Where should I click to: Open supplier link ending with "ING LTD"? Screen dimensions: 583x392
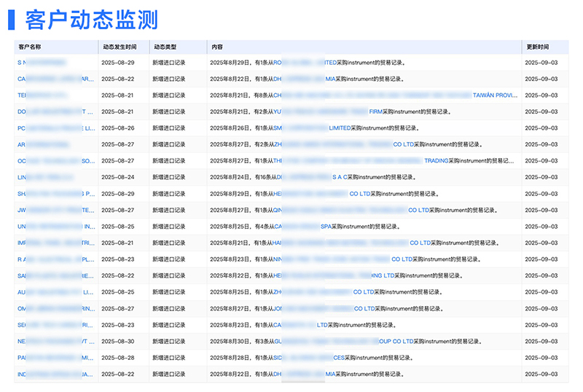point(334,275)
